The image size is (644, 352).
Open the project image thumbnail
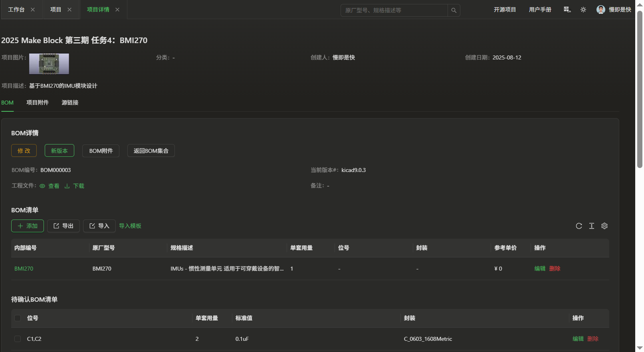tap(49, 64)
